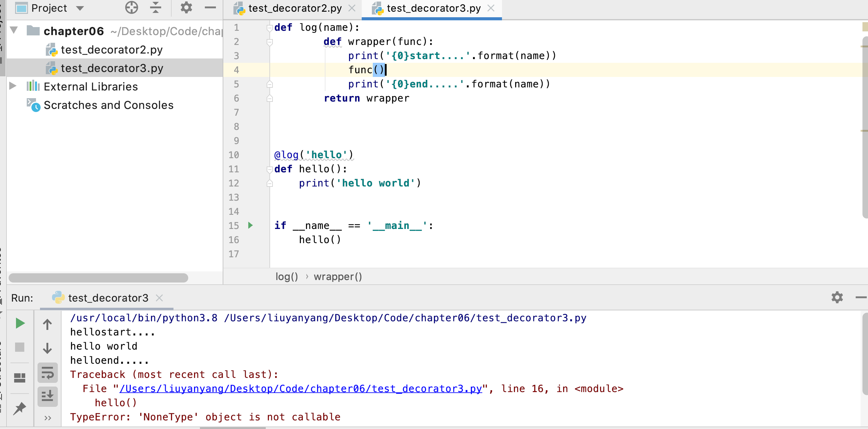This screenshot has height=429, width=868.
Task: Click the @log('hello') decorator line
Action: (x=313, y=155)
